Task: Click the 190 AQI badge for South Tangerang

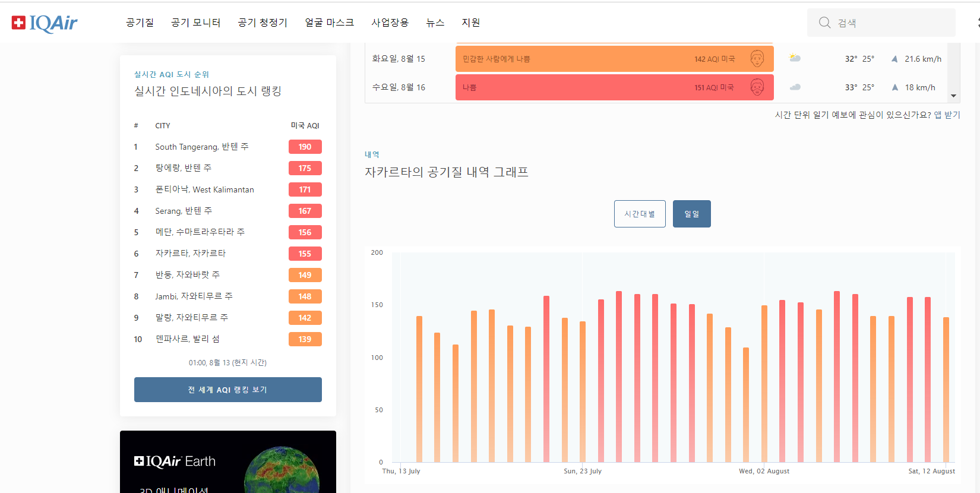Action: tap(305, 147)
